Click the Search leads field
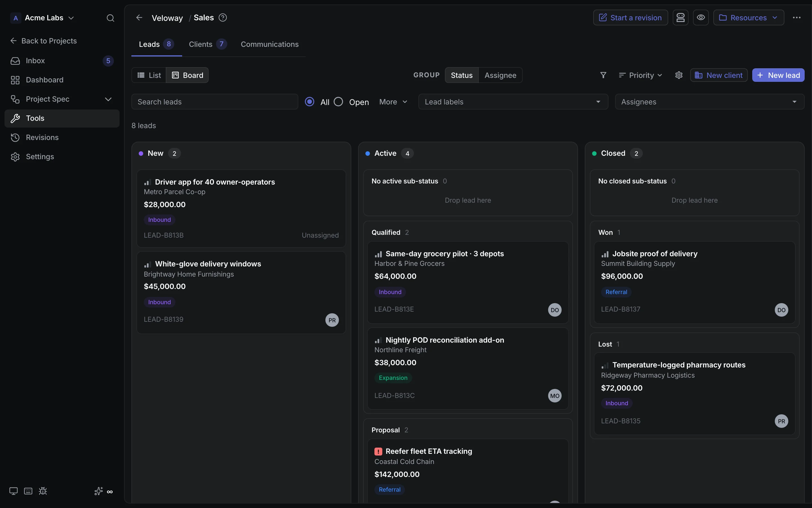Viewport: 812px width, 508px height. [215, 102]
